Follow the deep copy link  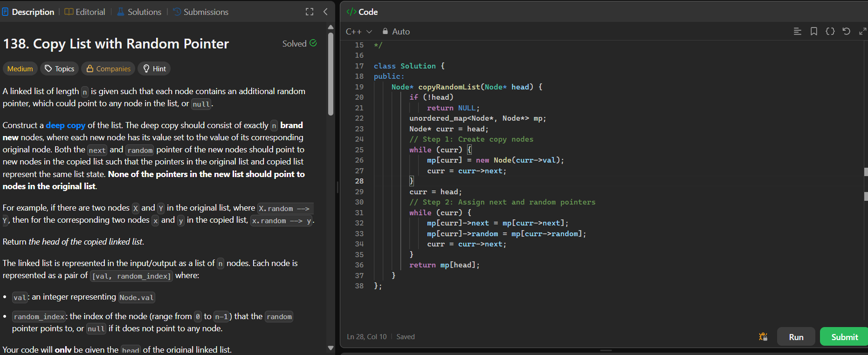(x=65, y=125)
